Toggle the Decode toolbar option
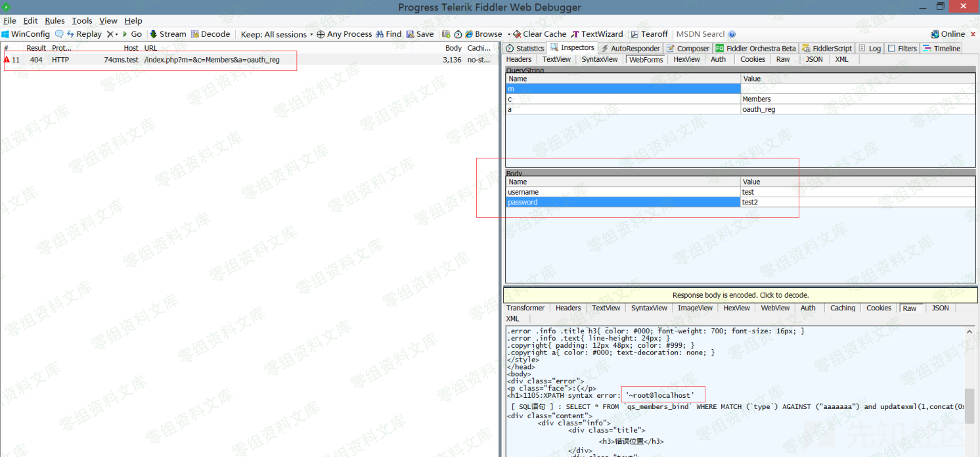 pos(210,34)
